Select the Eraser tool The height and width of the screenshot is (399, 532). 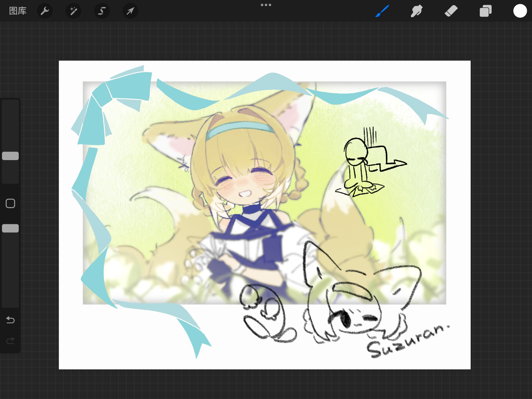tap(451, 11)
